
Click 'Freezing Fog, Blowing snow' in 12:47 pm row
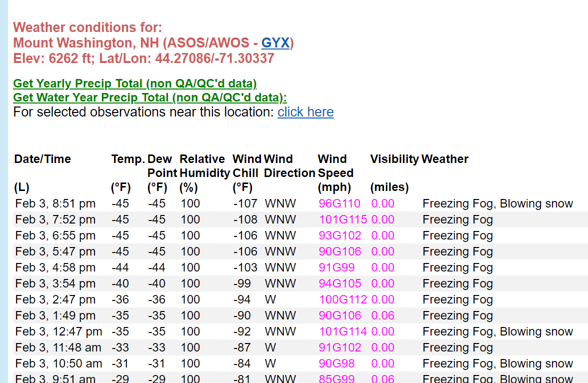pos(497,331)
